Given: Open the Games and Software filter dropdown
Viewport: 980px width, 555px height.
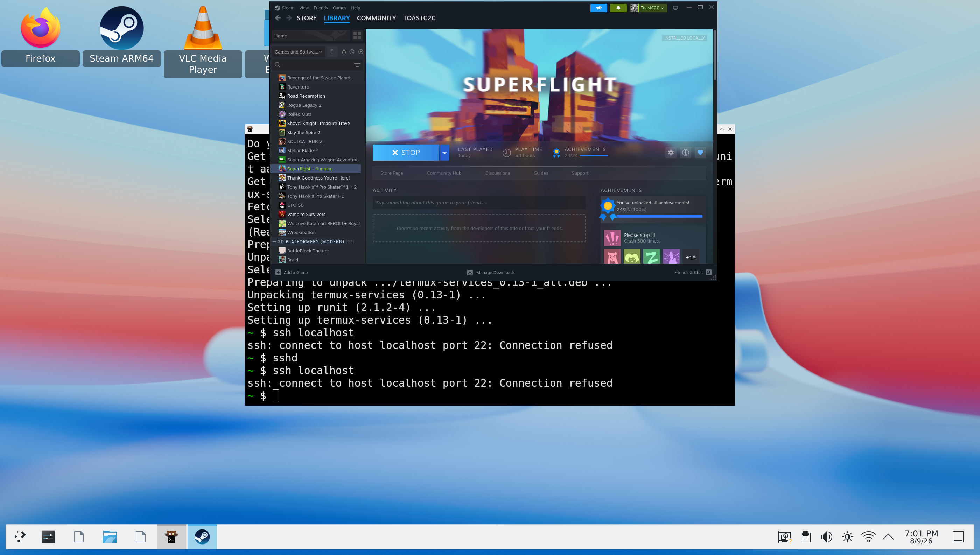Looking at the screenshot, I should click(298, 52).
